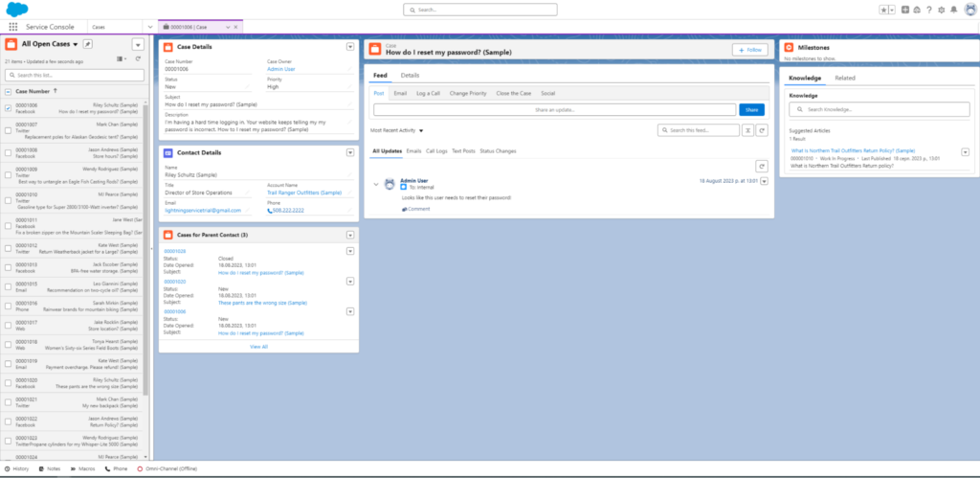
Task: Open the History utility item
Action: click(x=16, y=469)
